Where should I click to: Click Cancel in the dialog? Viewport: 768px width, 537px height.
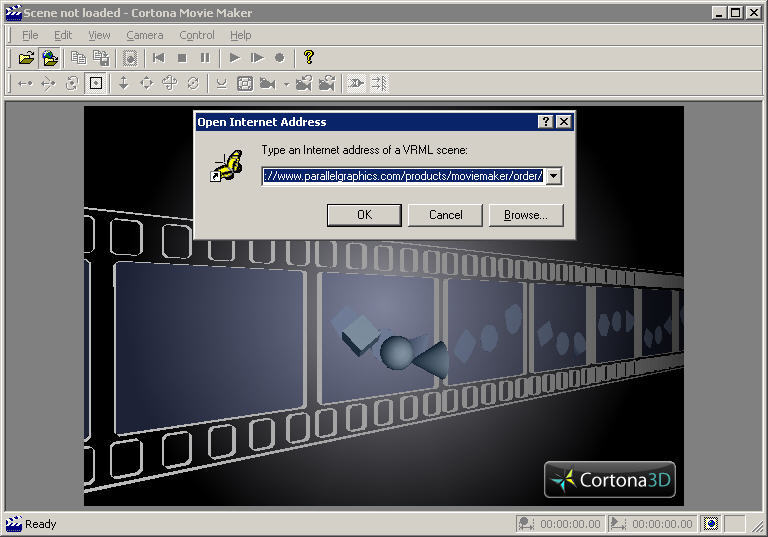445,215
